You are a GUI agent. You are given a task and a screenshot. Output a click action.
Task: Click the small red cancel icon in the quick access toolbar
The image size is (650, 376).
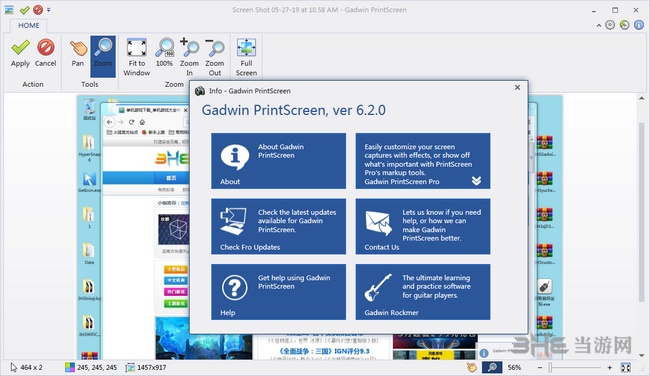(38, 10)
